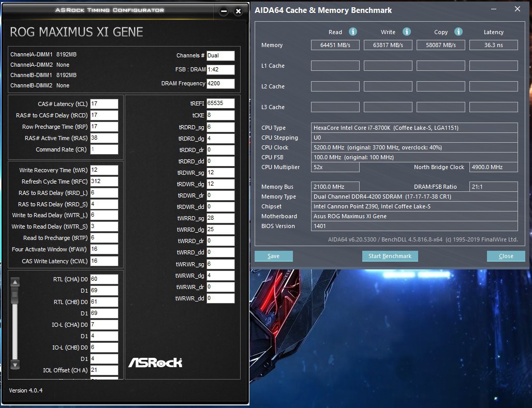Screen dimensions: 532x408
Task: Click the CAS# Latency (tCL) field
Action: (104, 104)
